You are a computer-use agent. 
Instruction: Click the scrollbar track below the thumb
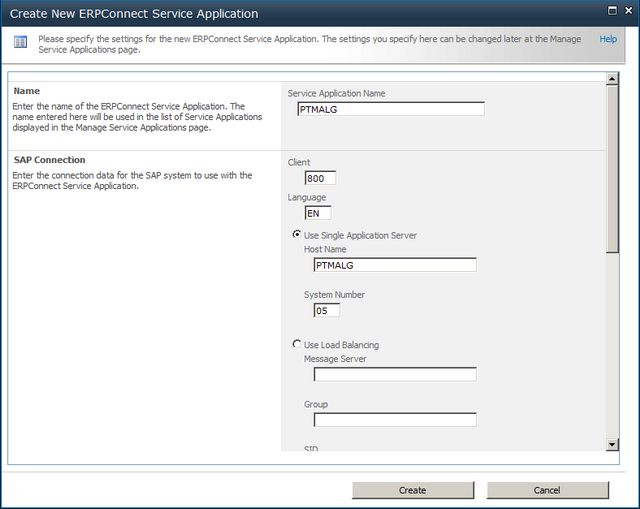612,345
